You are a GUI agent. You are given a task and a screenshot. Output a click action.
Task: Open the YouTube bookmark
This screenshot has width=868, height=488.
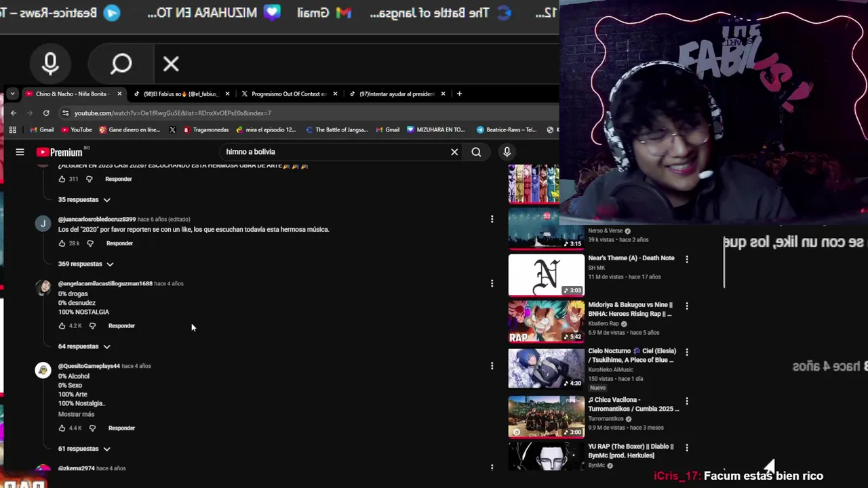(77, 129)
